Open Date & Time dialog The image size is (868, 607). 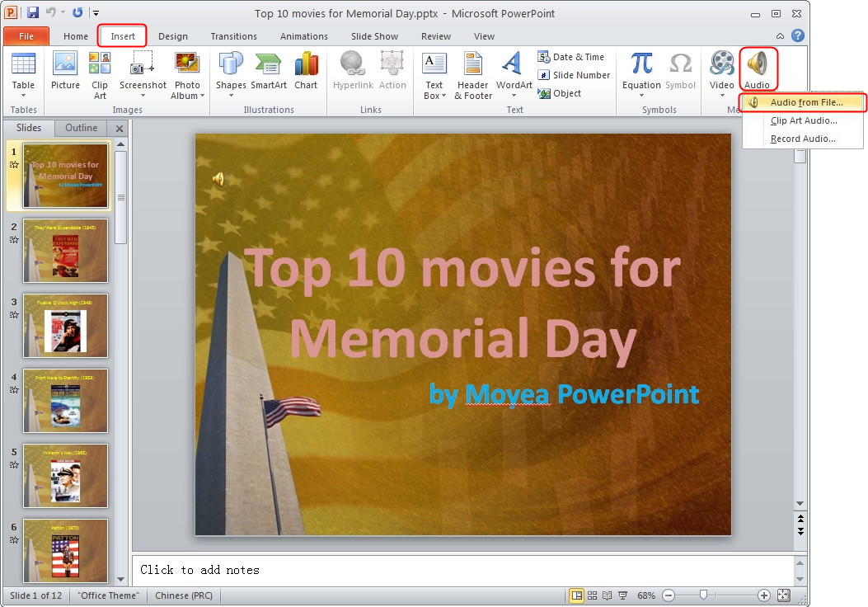tap(572, 56)
